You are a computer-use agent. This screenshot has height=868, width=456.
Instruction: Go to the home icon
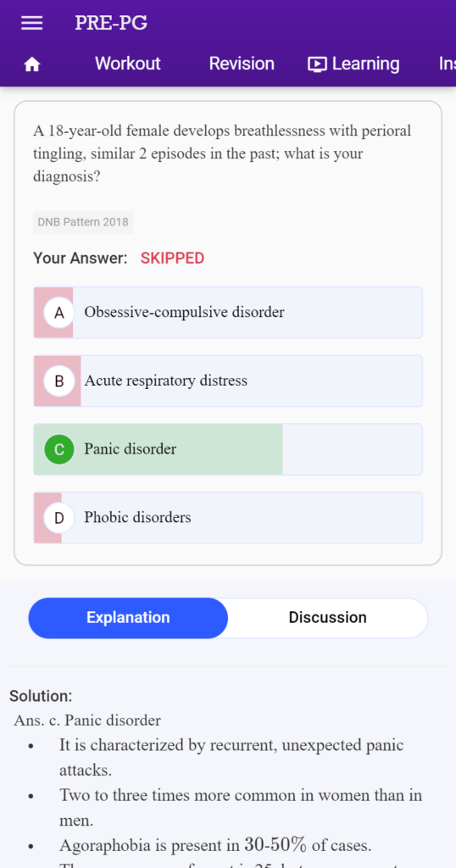click(31, 64)
